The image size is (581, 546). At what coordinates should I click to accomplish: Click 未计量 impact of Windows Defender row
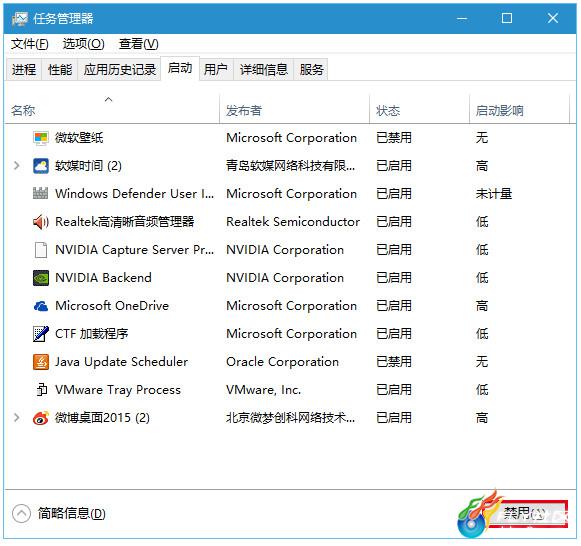[x=494, y=194]
